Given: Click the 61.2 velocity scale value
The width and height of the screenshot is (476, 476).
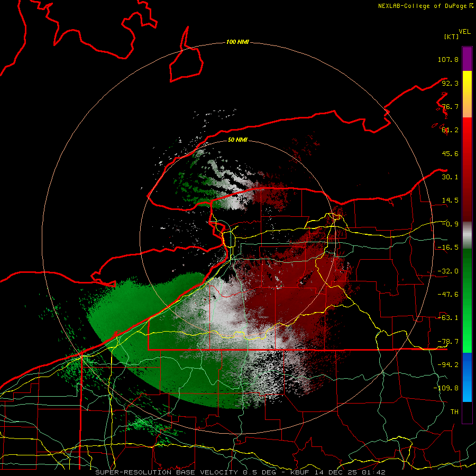Looking at the screenshot, I should point(450,130).
